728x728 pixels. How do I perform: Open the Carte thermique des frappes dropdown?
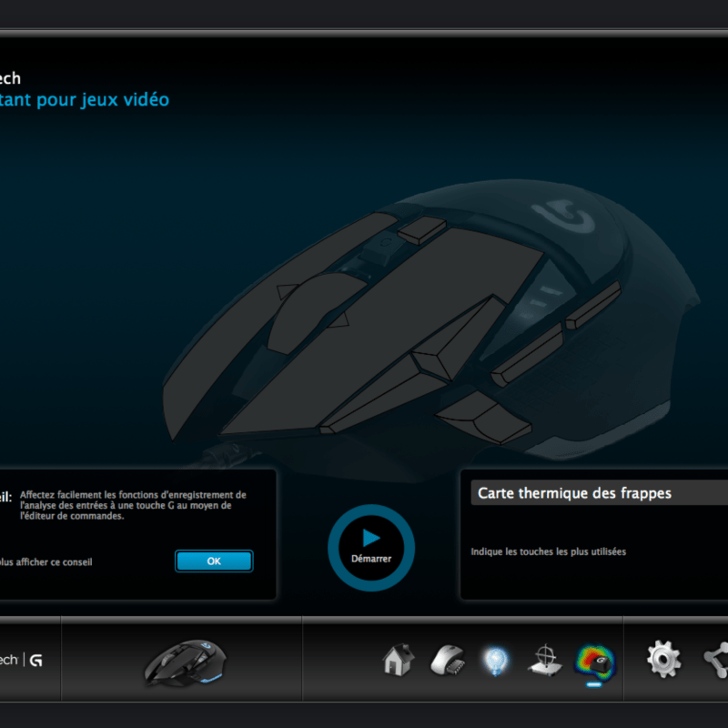599,492
